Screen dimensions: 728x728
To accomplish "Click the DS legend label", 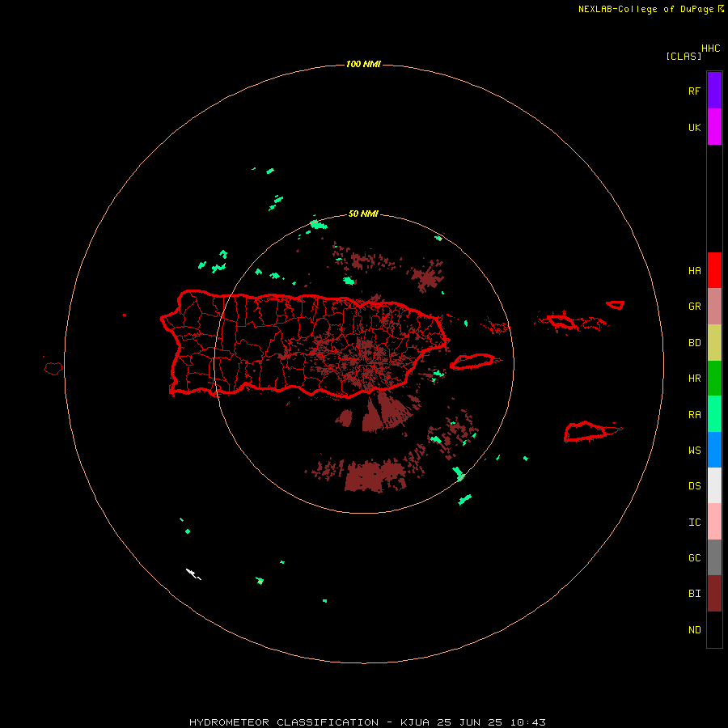I will point(694,486).
